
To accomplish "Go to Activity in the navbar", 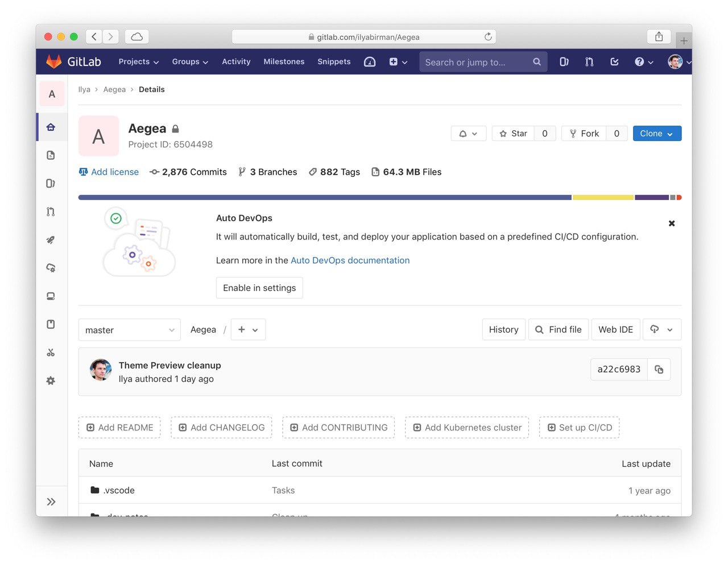I will click(x=236, y=61).
